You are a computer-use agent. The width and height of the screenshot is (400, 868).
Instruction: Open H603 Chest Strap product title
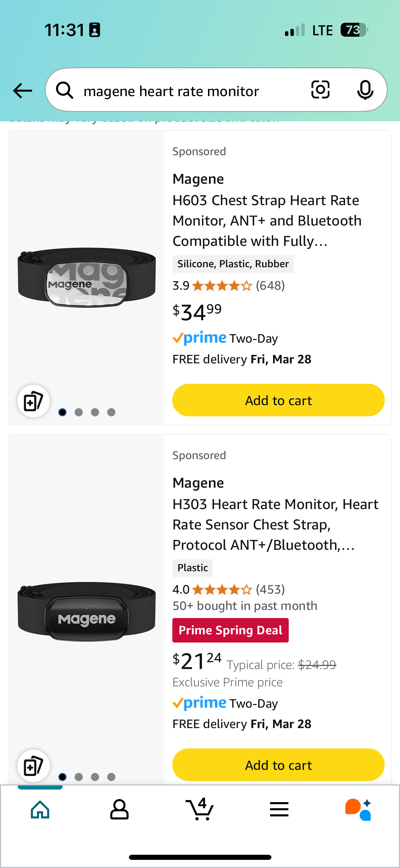(x=267, y=220)
